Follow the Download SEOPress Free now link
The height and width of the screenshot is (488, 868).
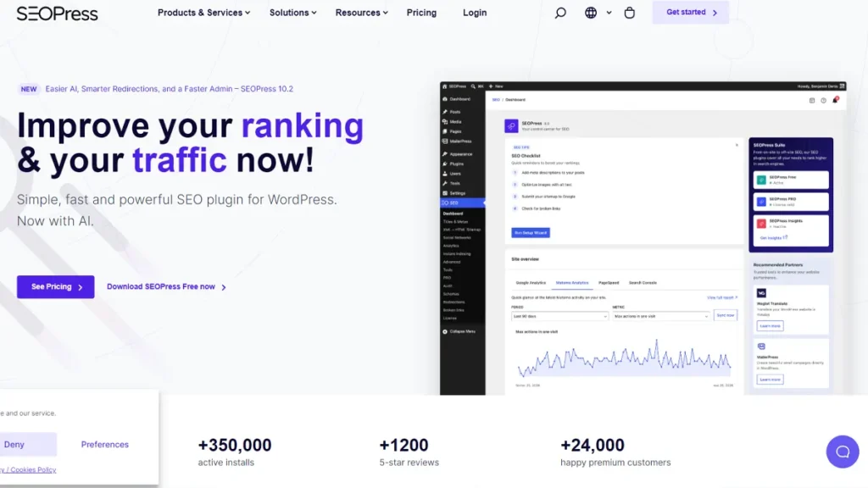click(x=167, y=286)
